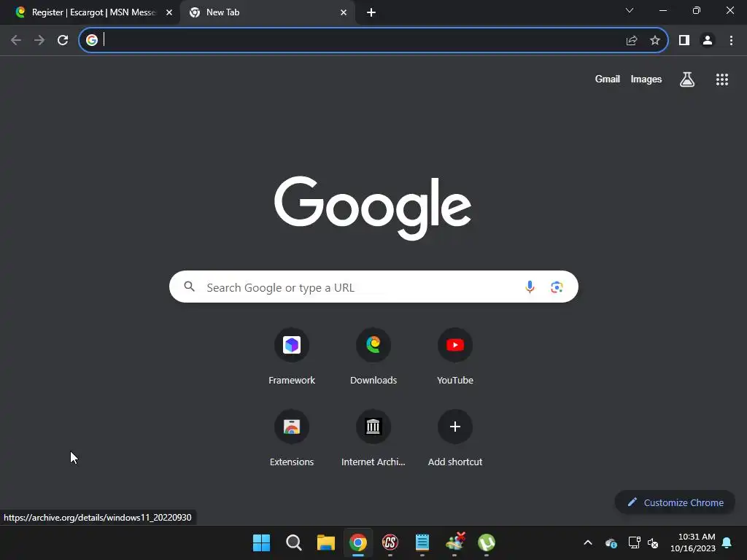Select the New Tab tab
The image size is (747, 560).
pyautogui.click(x=267, y=12)
